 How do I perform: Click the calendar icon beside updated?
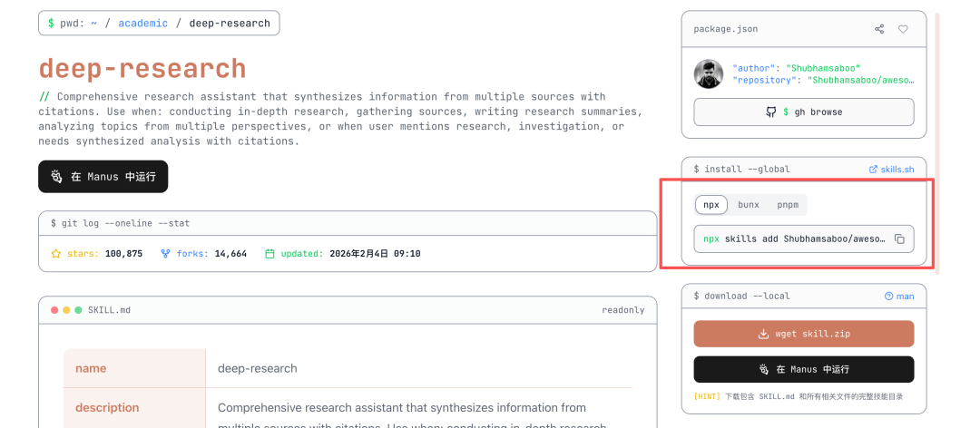click(269, 254)
